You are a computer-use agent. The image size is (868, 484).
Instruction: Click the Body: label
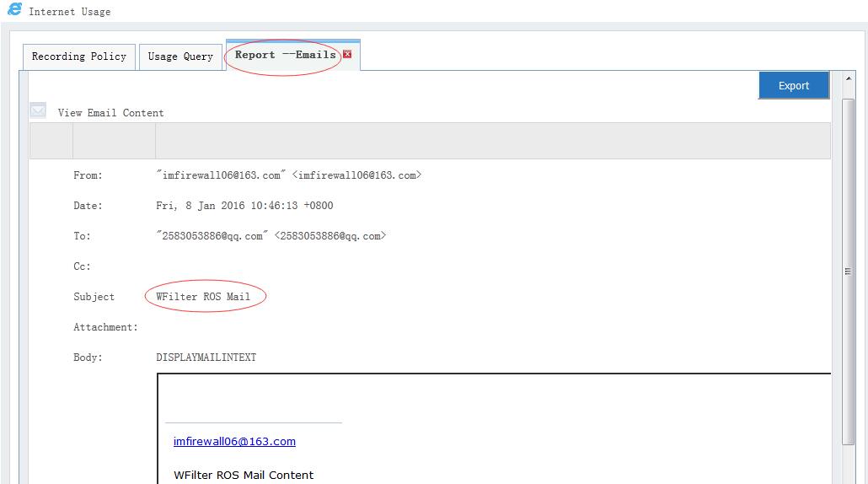point(88,358)
